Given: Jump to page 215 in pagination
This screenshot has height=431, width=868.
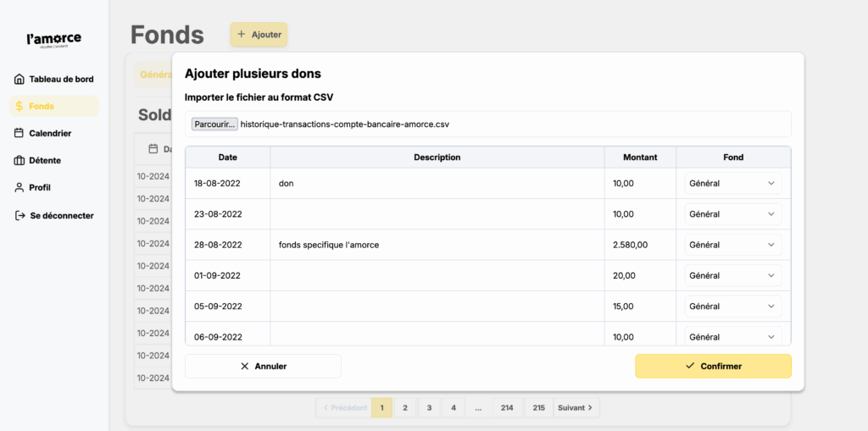Looking at the screenshot, I should pyautogui.click(x=538, y=408).
